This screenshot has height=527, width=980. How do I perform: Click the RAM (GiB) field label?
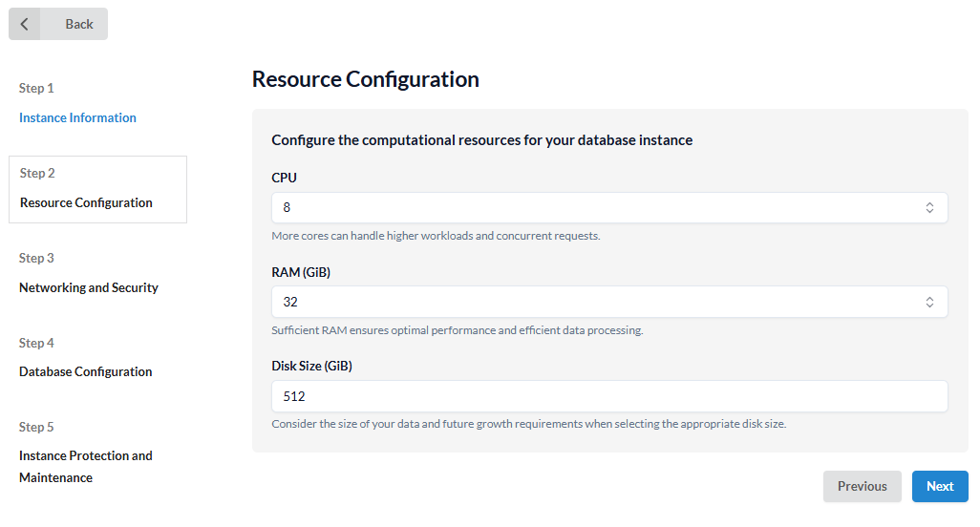[301, 272]
